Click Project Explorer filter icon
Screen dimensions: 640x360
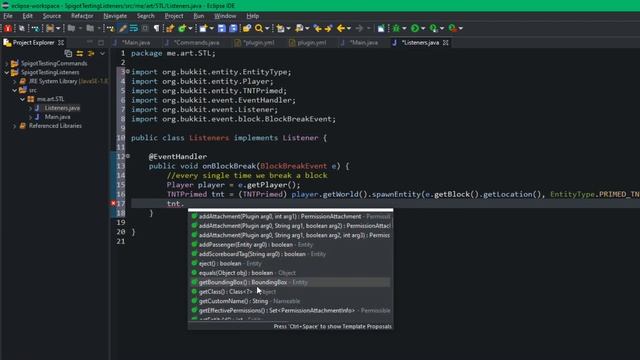[x=91, y=53]
